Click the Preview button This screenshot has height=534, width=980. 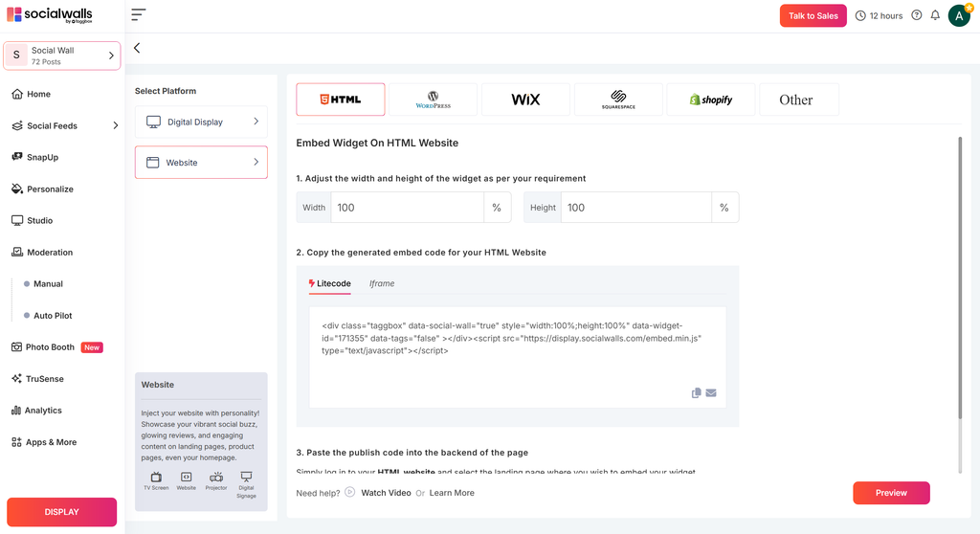coord(891,493)
